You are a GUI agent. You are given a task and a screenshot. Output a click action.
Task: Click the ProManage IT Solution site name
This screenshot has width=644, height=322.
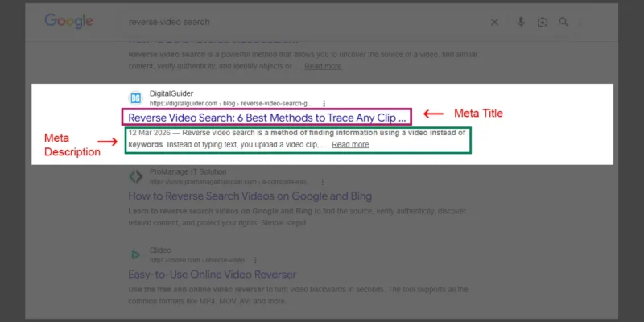click(x=188, y=171)
